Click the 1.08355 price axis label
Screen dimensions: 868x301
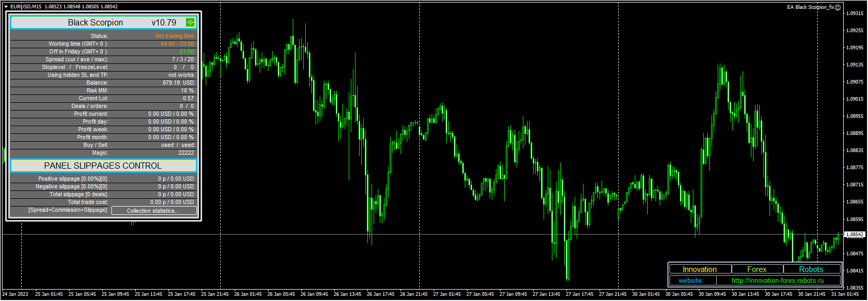coord(855,288)
